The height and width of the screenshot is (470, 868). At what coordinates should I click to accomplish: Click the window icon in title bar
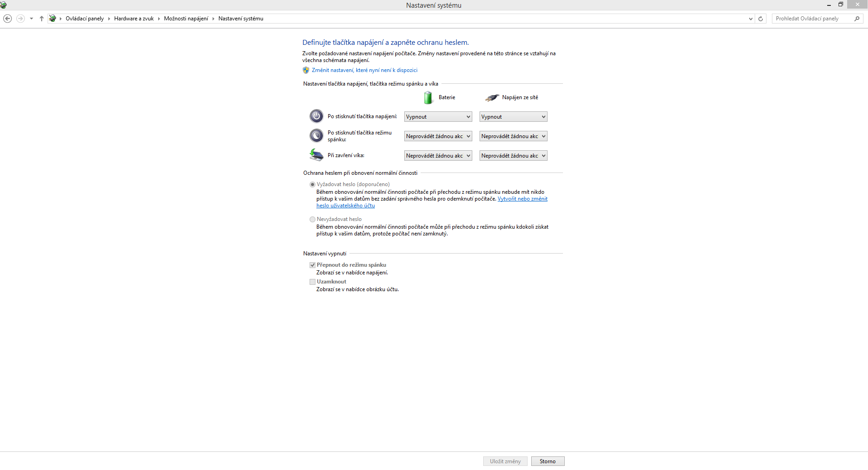[4, 5]
